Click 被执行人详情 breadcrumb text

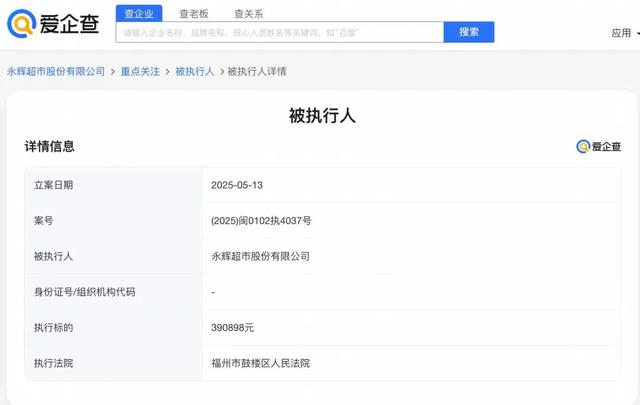[257, 71]
